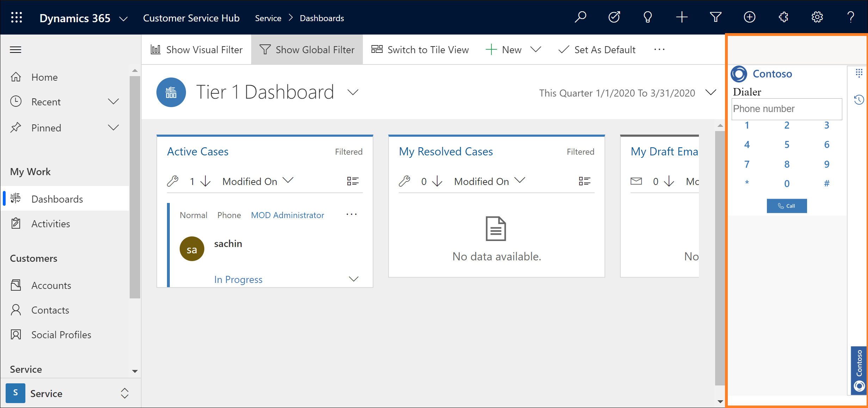Click the Call button in Dialer panel
This screenshot has width=868, height=408.
click(786, 206)
